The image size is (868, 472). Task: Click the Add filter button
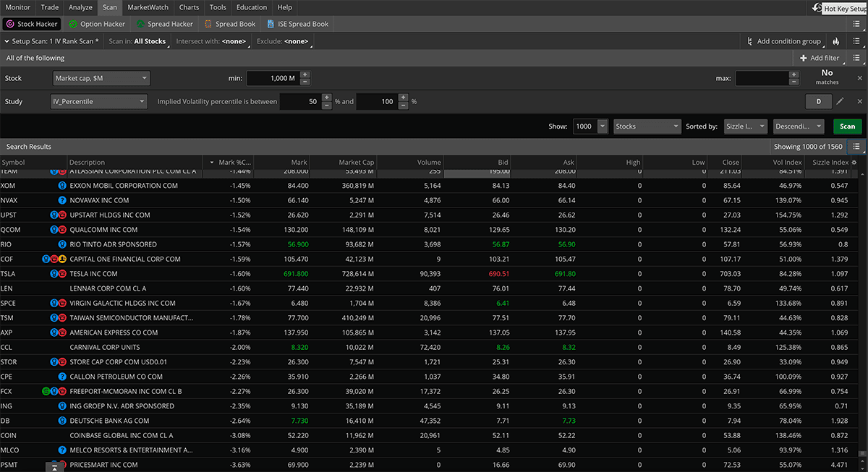[x=820, y=58]
